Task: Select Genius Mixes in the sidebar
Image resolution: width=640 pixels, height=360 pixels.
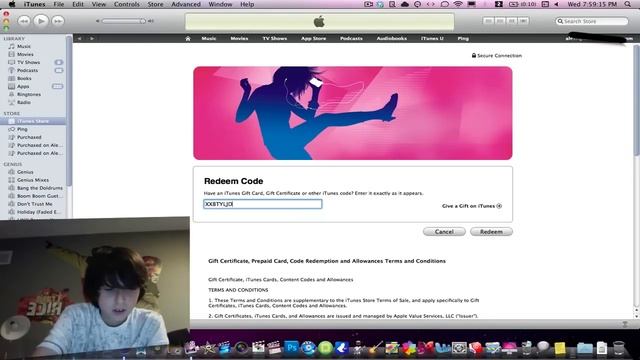Action: (x=33, y=180)
